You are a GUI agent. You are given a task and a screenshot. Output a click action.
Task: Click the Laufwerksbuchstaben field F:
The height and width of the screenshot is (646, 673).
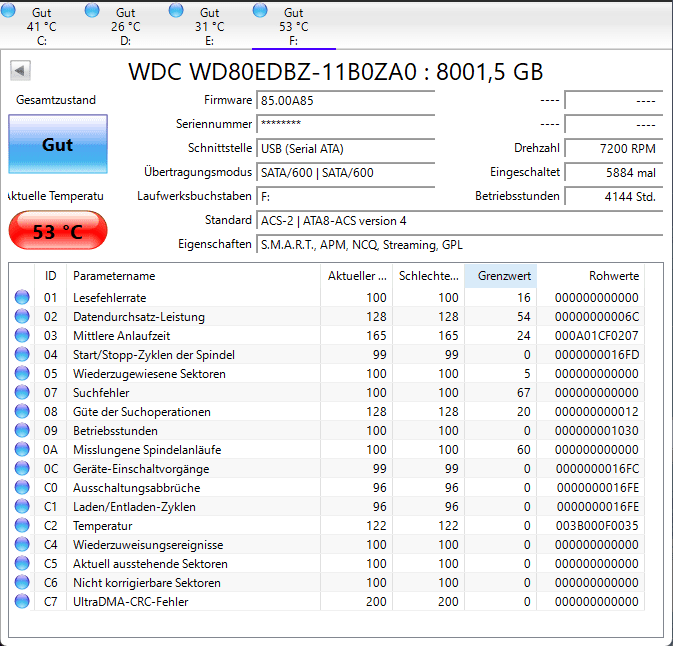pyautogui.click(x=346, y=197)
